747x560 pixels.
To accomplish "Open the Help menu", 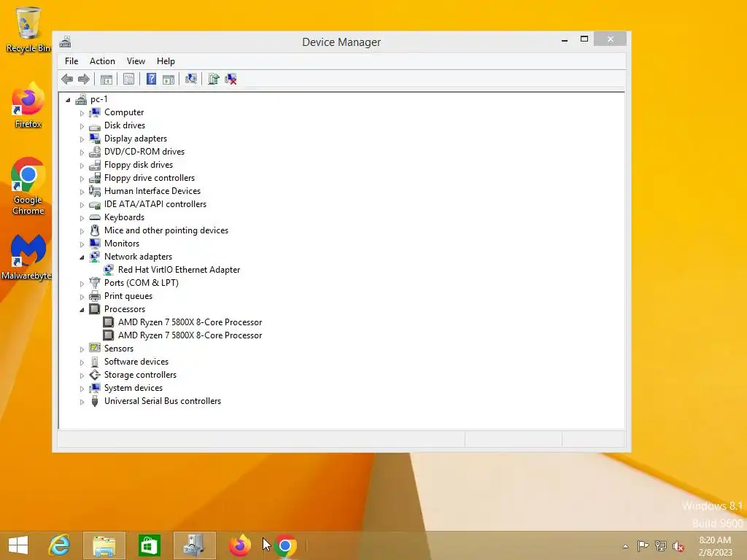I will pyautogui.click(x=166, y=61).
